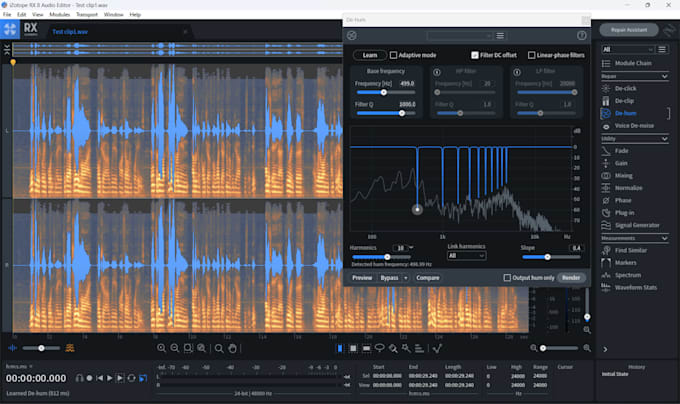Click the Compare button
This screenshot has height=404, width=680.
pos(428,278)
